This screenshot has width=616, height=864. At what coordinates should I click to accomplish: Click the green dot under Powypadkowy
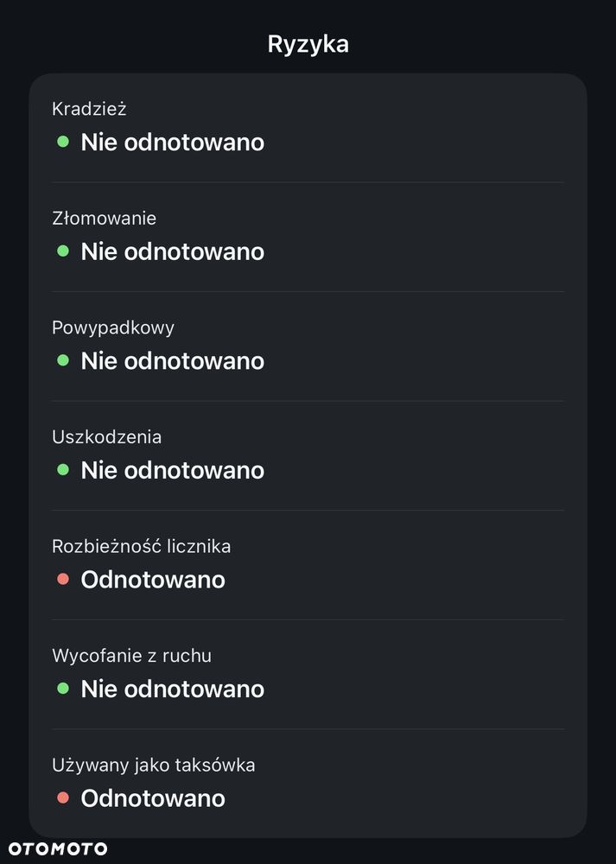tap(63, 360)
